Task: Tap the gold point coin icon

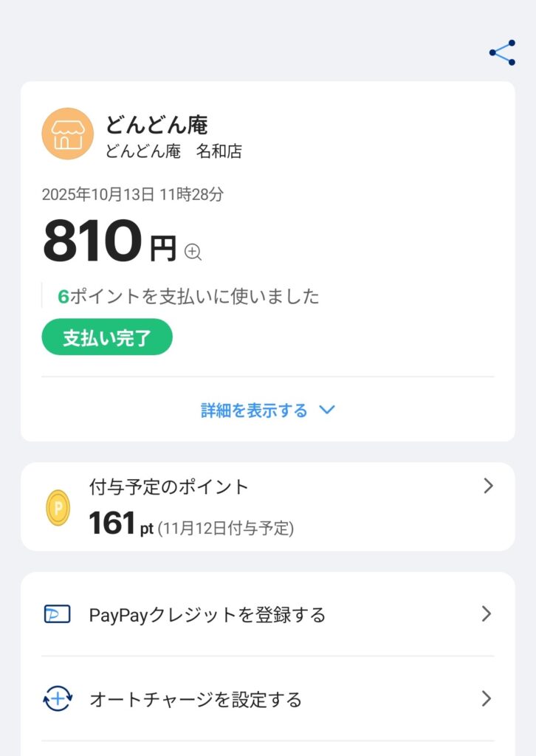Action: coord(58,508)
